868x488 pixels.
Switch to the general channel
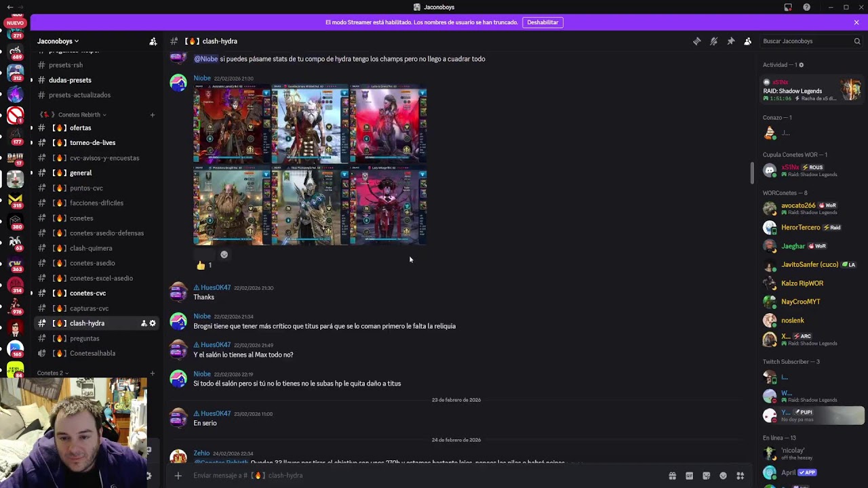click(95, 173)
